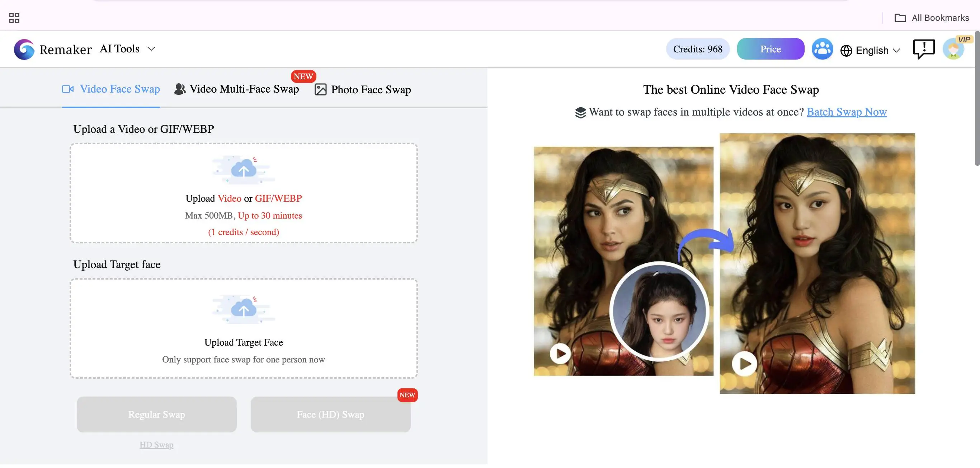Image resolution: width=980 pixels, height=468 pixels.
Task: Open the feedback speech bubble icon
Action: click(924, 49)
